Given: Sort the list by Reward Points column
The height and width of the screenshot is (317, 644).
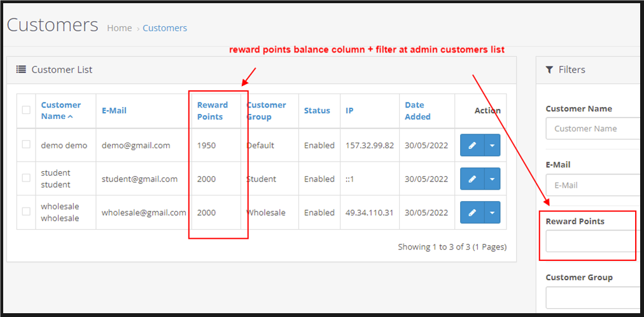Looking at the screenshot, I should pos(212,110).
